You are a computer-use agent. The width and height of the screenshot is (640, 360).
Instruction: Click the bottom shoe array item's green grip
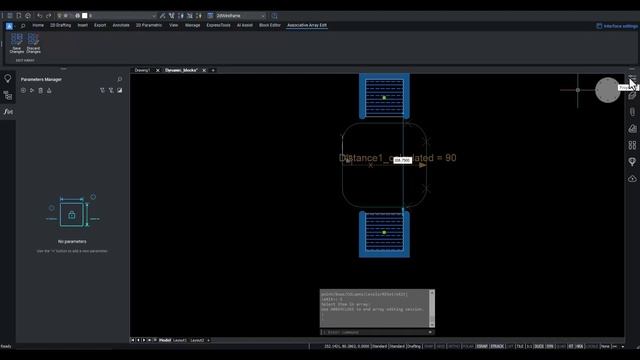pyautogui.click(x=384, y=232)
